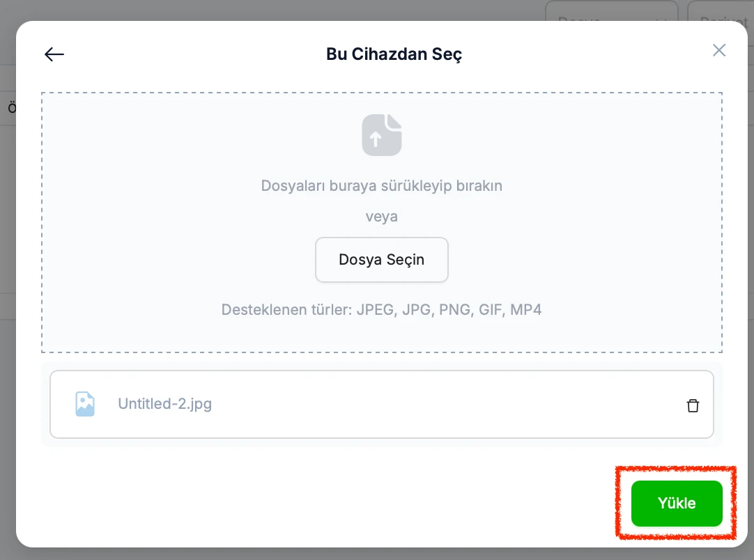754x560 pixels.
Task: Upload the file with the Yükle button
Action: (x=677, y=504)
